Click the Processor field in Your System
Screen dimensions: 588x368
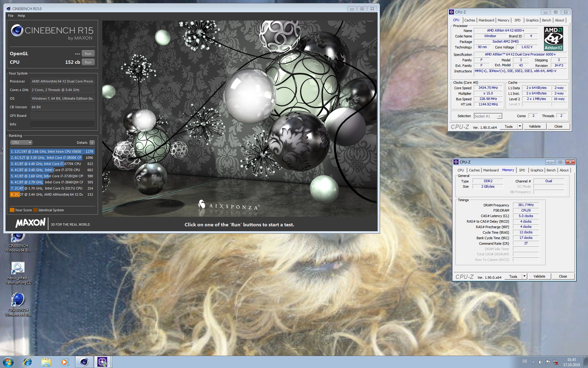point(62,81)
